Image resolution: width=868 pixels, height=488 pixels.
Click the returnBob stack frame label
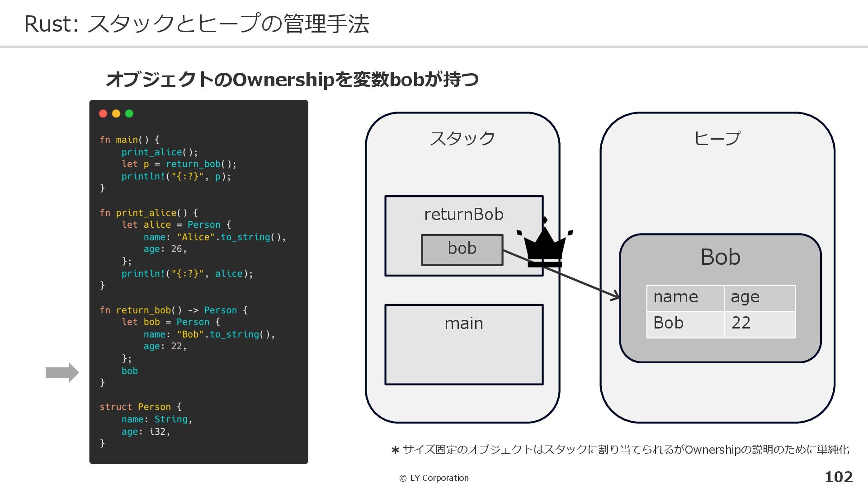click(x=463, y=215)
